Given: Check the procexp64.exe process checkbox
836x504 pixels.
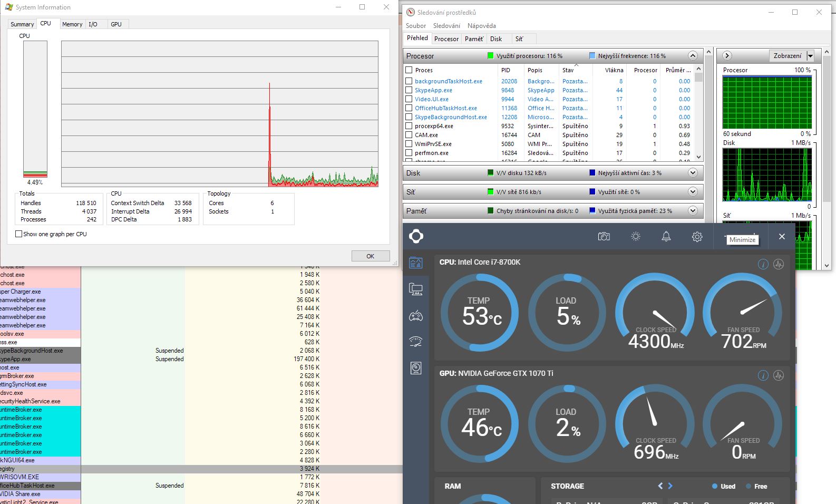Looking at the screenshot, I should tap(409, 126).
